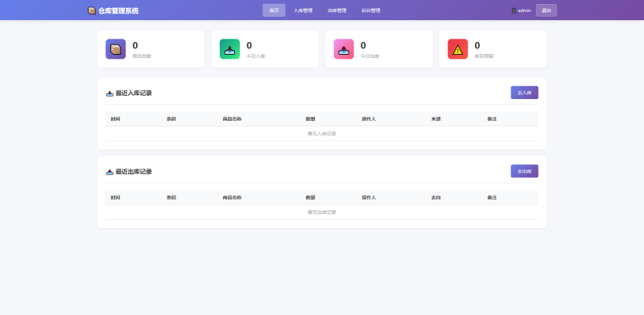Go to the 首页 home tab
This screenshot has height=315, width=644.
[274, 10]
